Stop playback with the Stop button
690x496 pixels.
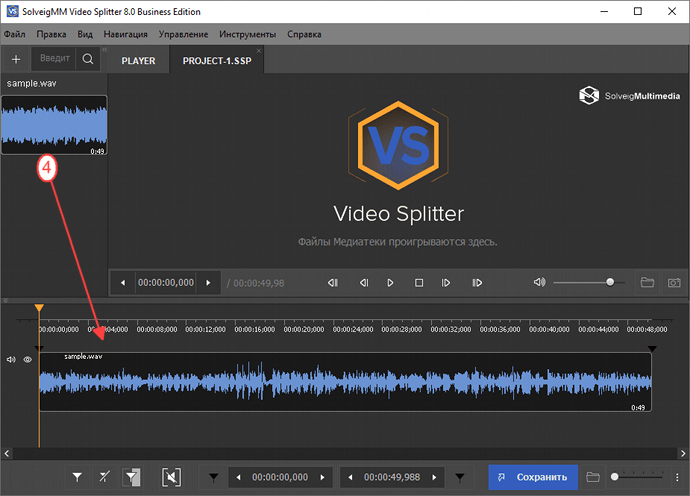[x=419, y=283]
